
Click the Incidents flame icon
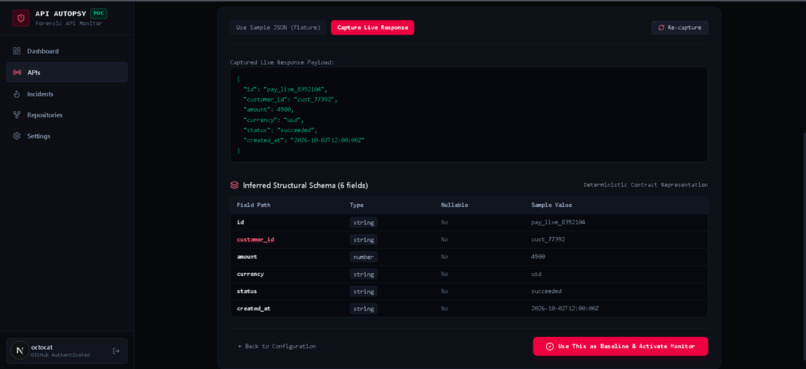(x=17, y=94)
